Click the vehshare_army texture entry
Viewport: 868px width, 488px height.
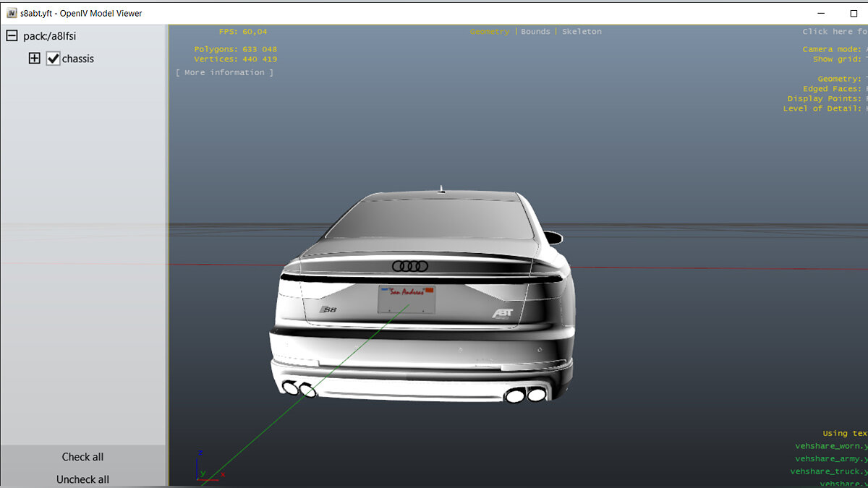(x=830, y=458)
